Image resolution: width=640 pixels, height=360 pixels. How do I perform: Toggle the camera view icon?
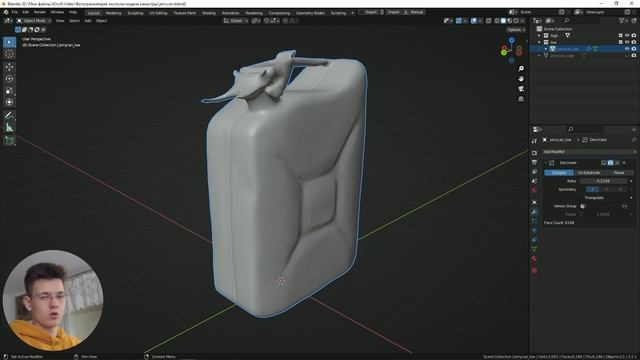point(521,89)
